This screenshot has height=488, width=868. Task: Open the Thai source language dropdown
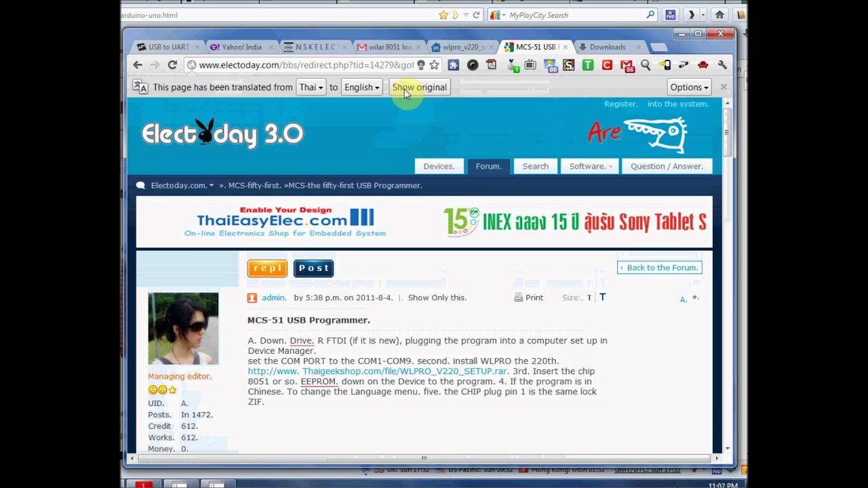tap(311, 87)
